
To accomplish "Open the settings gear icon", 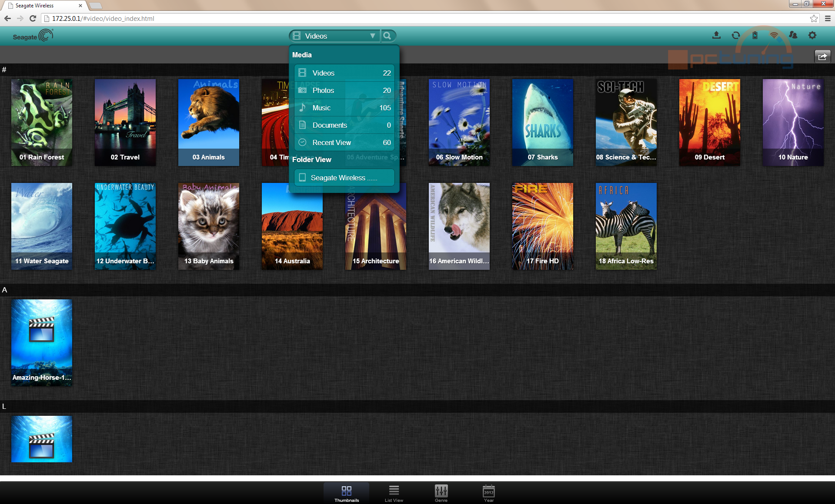I will click(x=812, y=35).
